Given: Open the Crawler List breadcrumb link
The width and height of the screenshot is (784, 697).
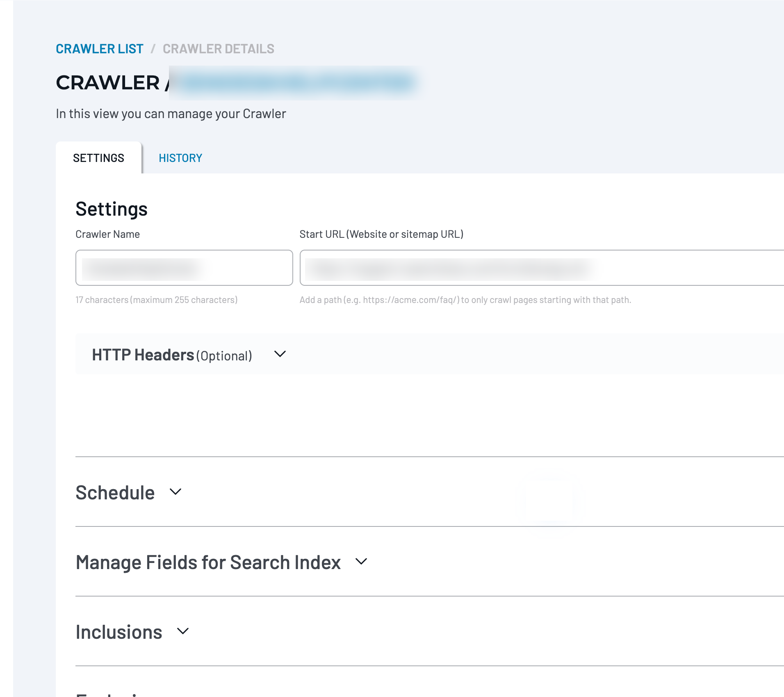Looking at the screenshot, I should click(x=100, y=49).
